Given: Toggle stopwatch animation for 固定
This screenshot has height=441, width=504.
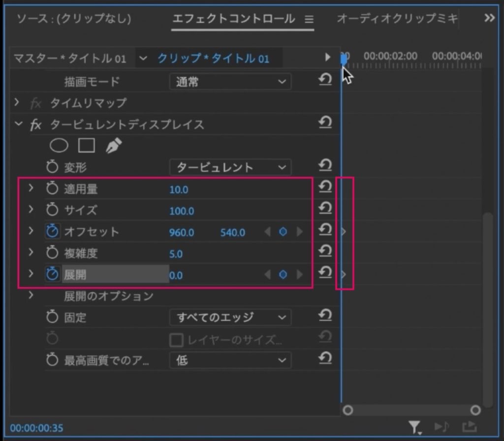Looking at the screenshot, I should coord(52,317).
